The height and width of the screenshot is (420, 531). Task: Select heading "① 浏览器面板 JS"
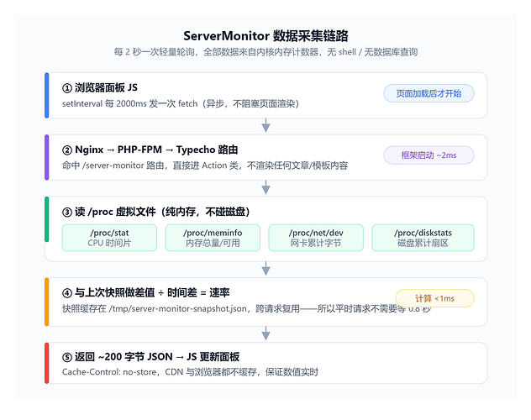[100, 87]
